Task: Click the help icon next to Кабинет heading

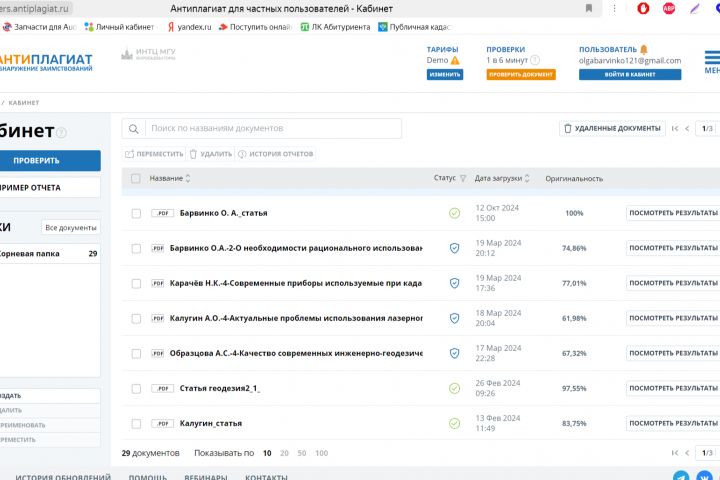Action: pyautogui.click(x=61, y=133)
